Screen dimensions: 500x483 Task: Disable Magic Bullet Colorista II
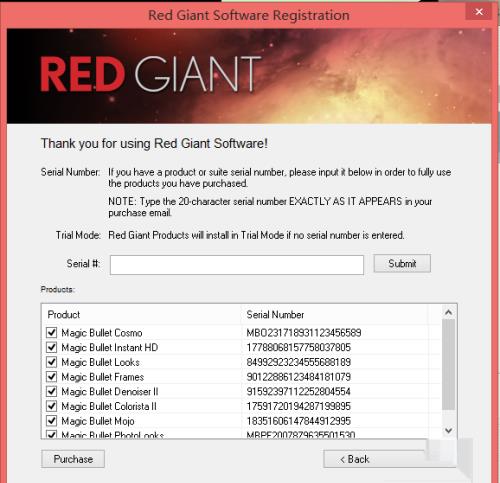pyautogui.click(x=51, y=406)
